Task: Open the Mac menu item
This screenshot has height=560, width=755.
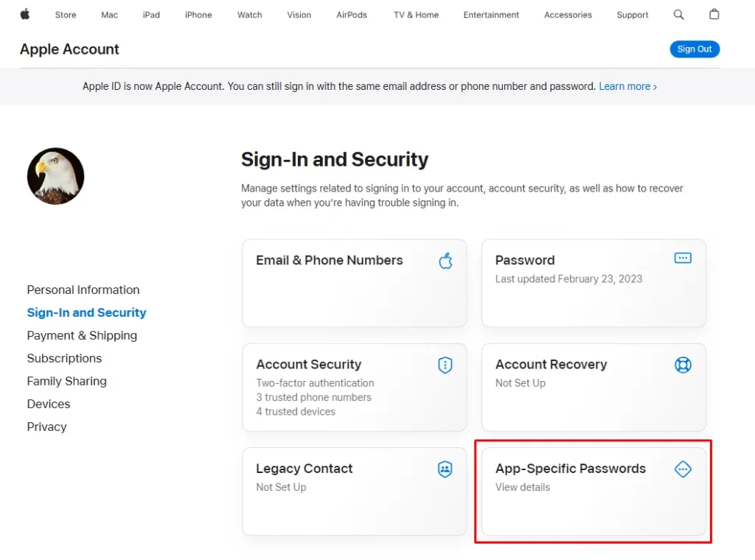Action: pyautogui.click(x=109, y=15)
